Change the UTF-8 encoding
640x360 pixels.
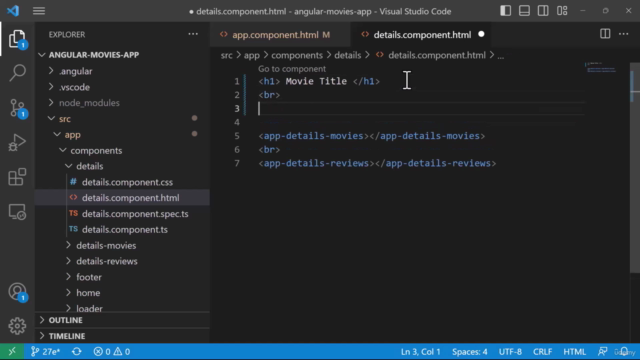point(510,351)
